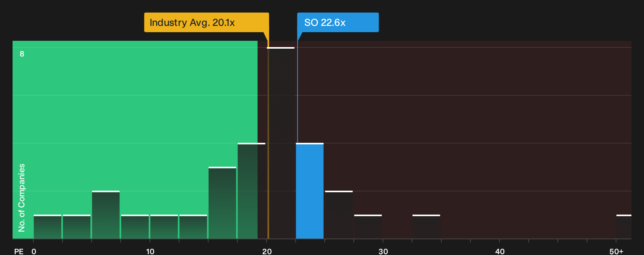Viewport: 644px width, 255px height.
Task: Select the bar at PE 15–17.5
Action: pos(222,203)
